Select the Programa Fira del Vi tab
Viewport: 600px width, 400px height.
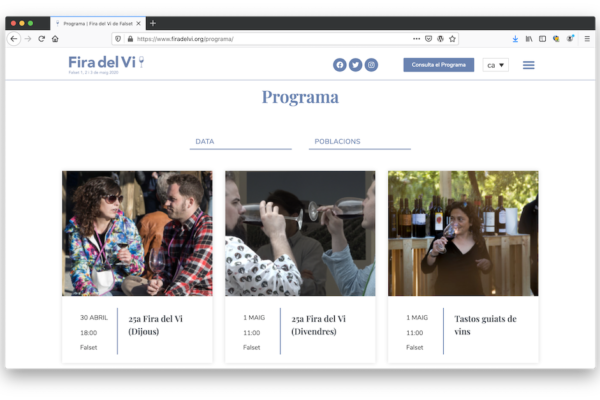pyautogui.click(x=97, y=22)
